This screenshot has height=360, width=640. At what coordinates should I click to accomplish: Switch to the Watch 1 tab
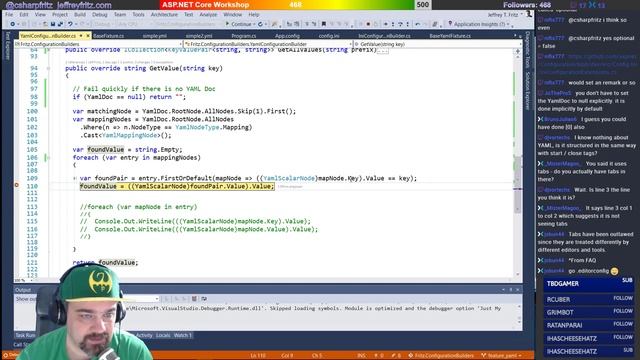[x=182, y=336]
